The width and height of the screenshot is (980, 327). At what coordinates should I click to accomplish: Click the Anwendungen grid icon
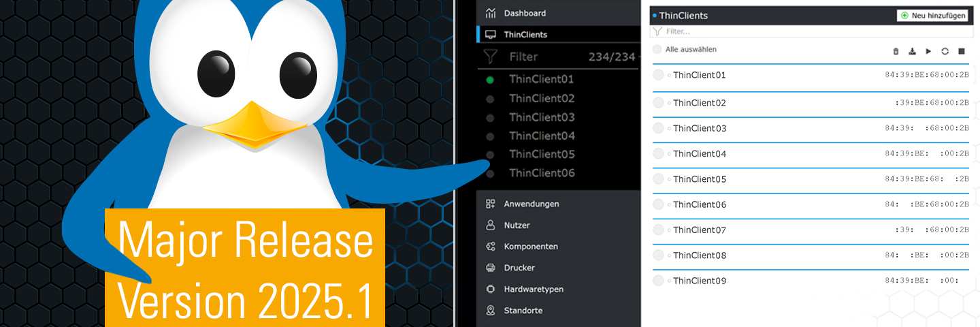490,204
